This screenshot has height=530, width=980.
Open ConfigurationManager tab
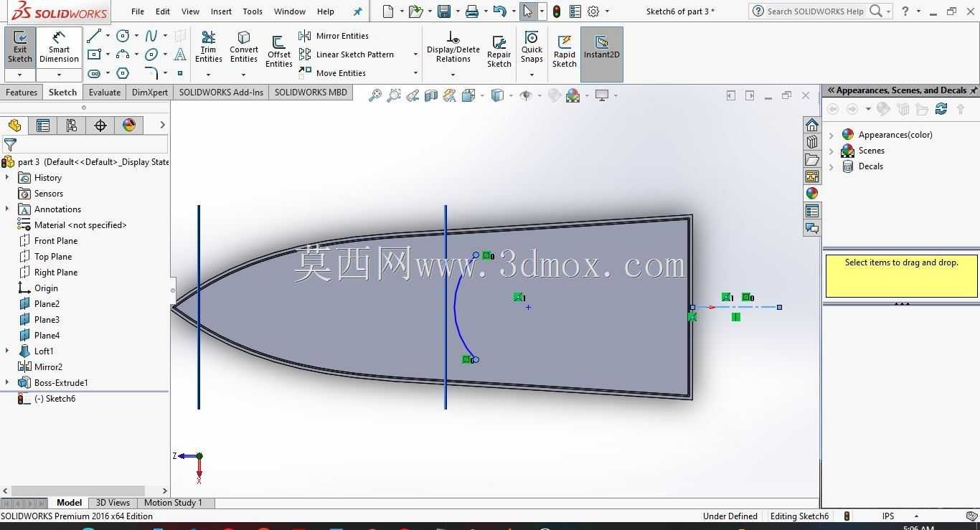[72, 126]
